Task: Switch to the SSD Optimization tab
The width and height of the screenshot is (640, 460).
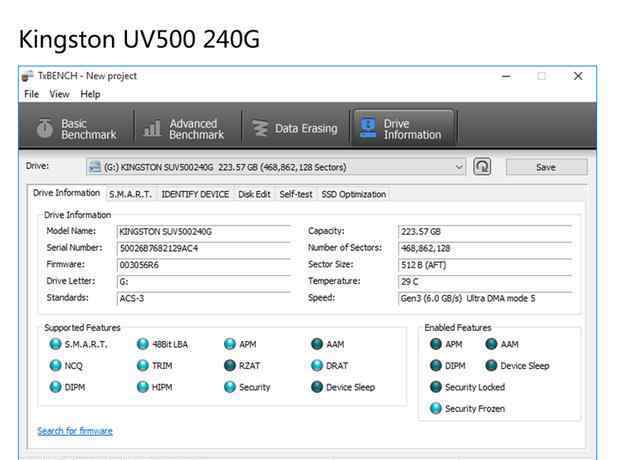Action: point(353,194)
